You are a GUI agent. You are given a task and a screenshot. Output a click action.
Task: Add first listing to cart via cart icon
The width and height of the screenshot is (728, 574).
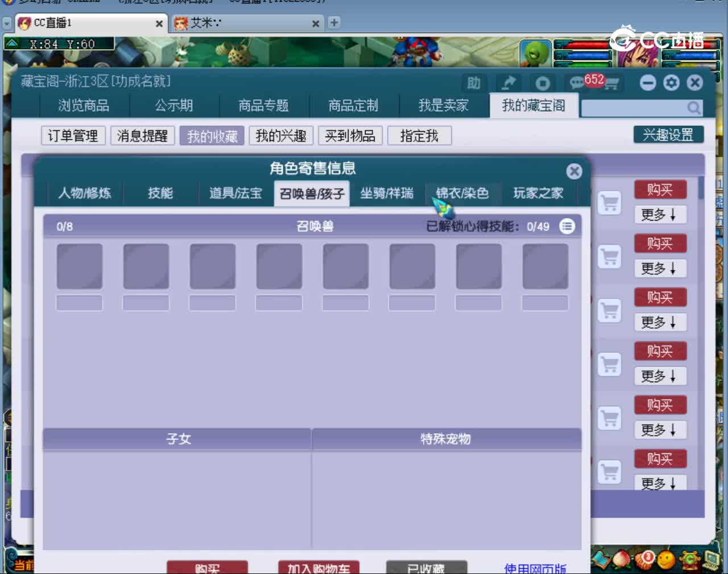610,203
